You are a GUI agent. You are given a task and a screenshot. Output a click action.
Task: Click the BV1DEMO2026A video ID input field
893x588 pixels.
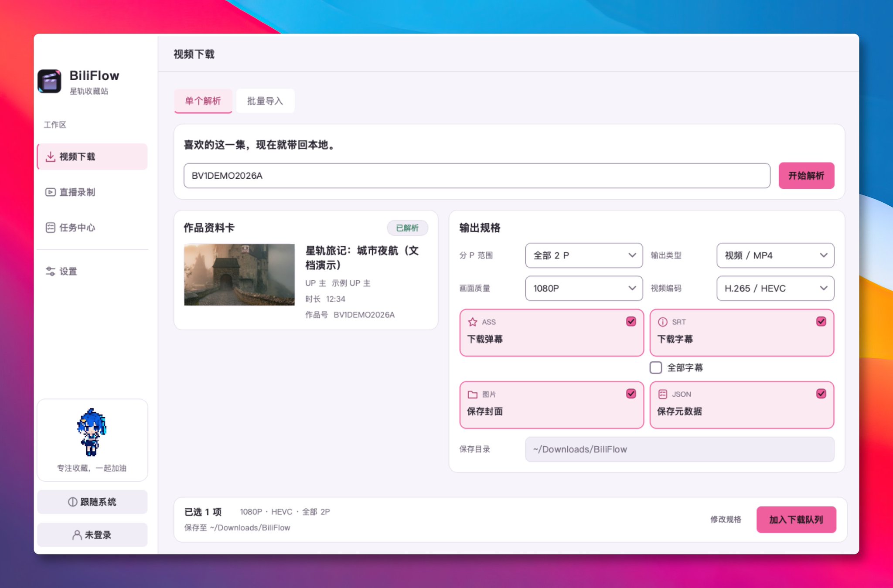pos(477,176)
